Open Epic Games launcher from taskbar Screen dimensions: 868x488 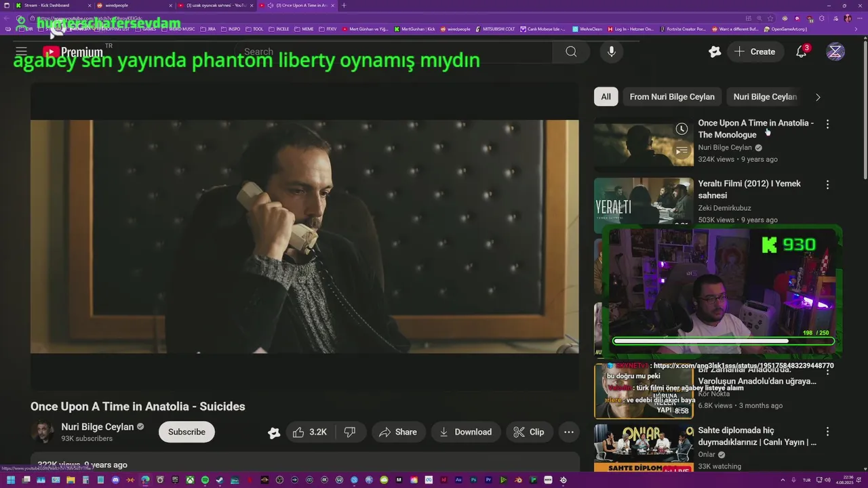point(175,480)
